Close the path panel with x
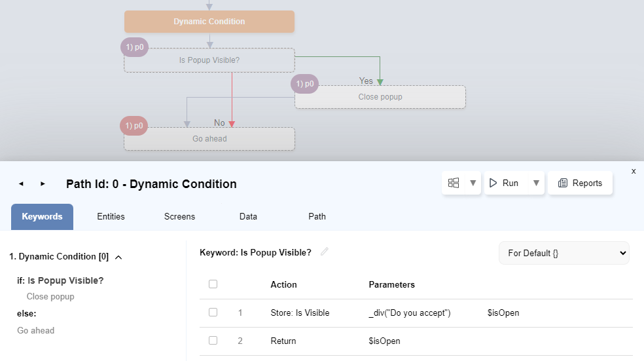Screen dimensions: 644x361 click(x=634, y=171)
